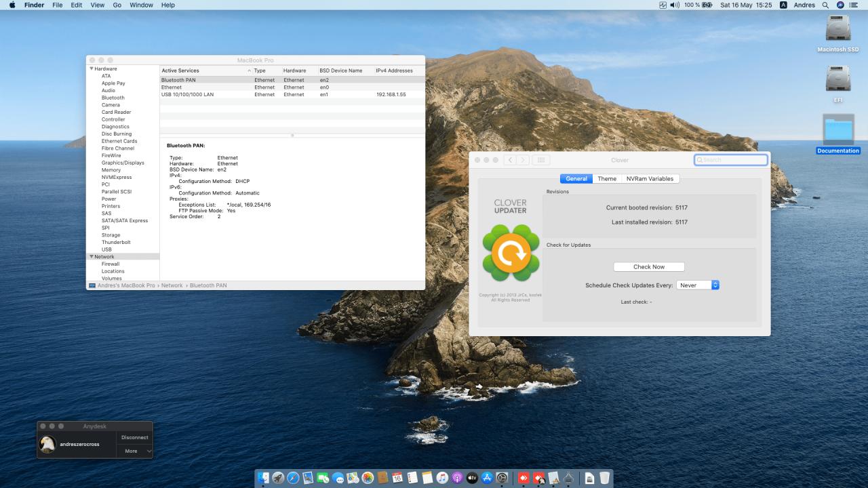Launch Safari from the Dock
The width and height of the screenshot is (868, 488).
[293, 478]
